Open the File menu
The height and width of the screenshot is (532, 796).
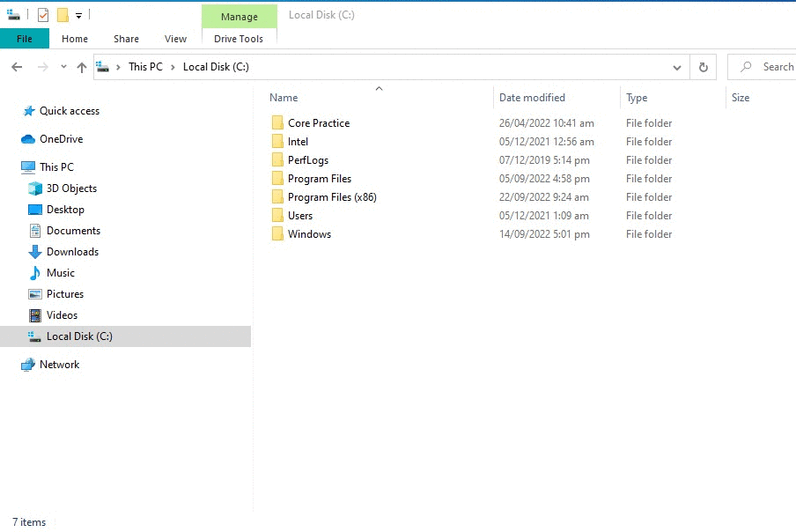(25, 39)
